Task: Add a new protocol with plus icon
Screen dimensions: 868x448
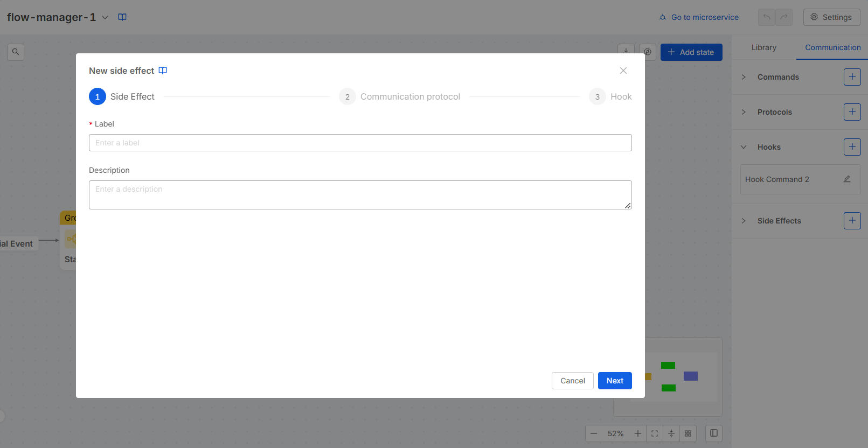Action: pos(852,112)
